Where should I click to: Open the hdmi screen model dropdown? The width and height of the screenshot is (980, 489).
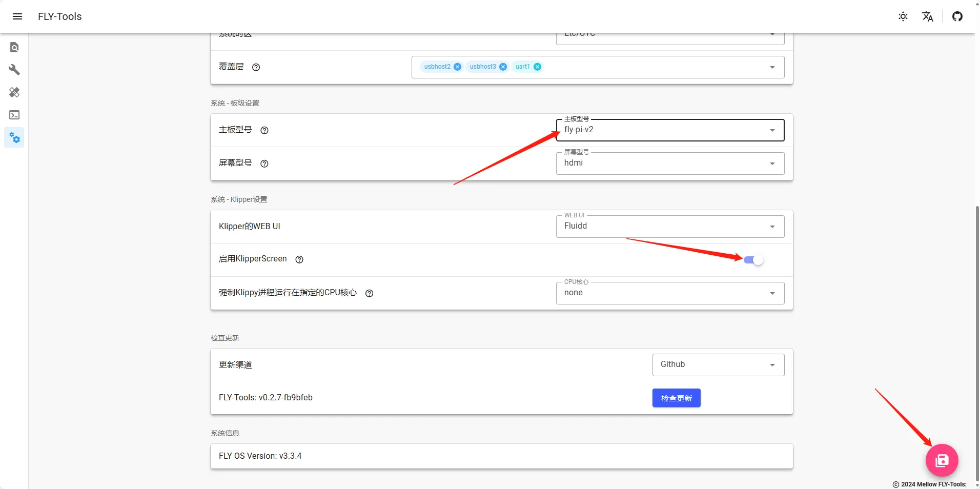point(669,164)
